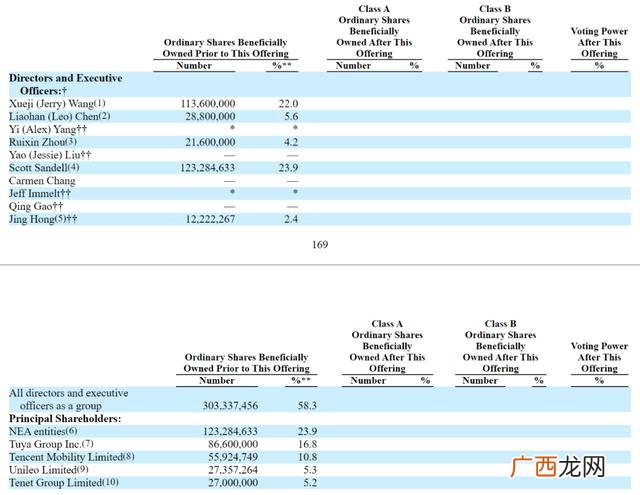
Task: Click the name Scott Sandell(4)
Action: point(44,168)
